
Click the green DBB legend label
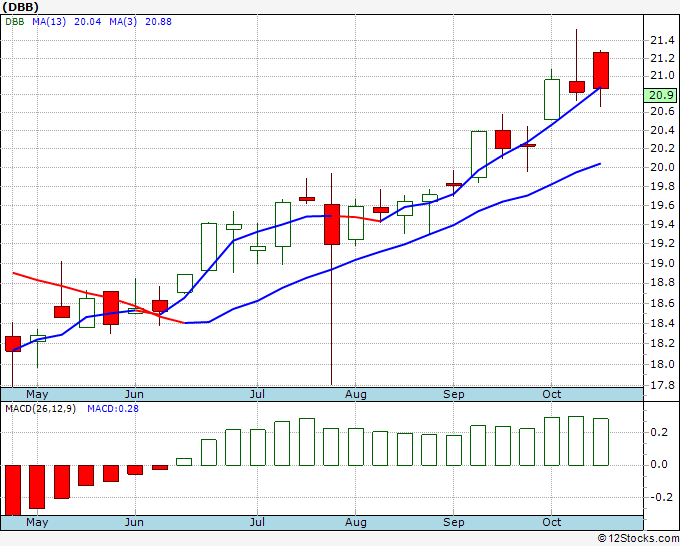point(15,22)
